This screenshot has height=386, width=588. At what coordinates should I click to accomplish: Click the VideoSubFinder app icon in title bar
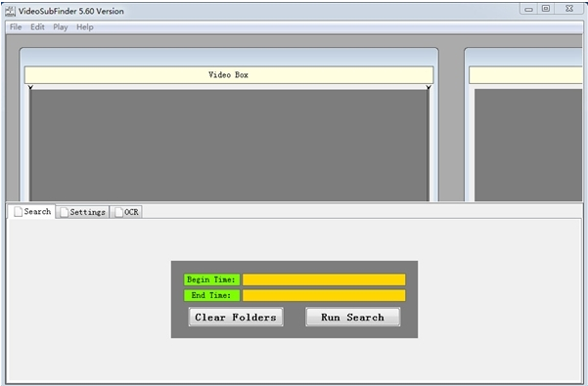pos(10,11)
